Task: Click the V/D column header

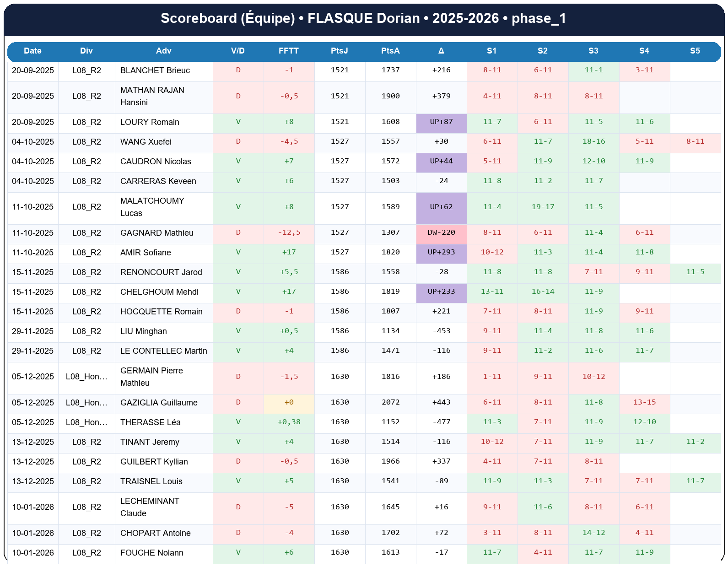Action: (237, 51)
